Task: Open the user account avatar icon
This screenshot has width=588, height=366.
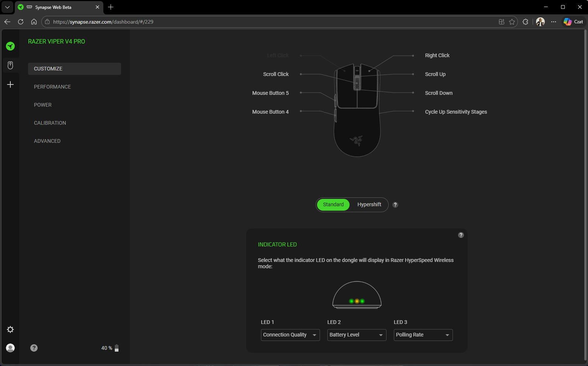Action: [10, 348]
